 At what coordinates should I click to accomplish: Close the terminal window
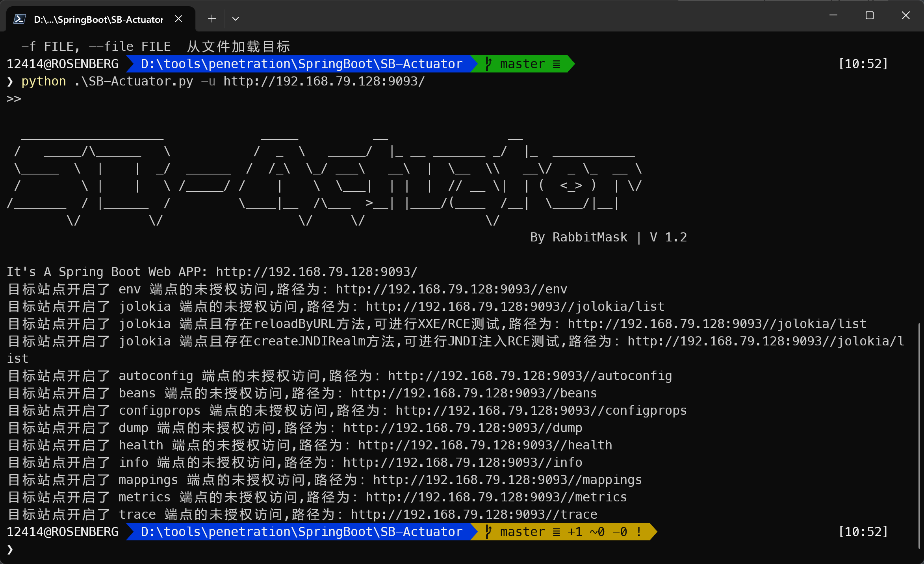point(905,15)
